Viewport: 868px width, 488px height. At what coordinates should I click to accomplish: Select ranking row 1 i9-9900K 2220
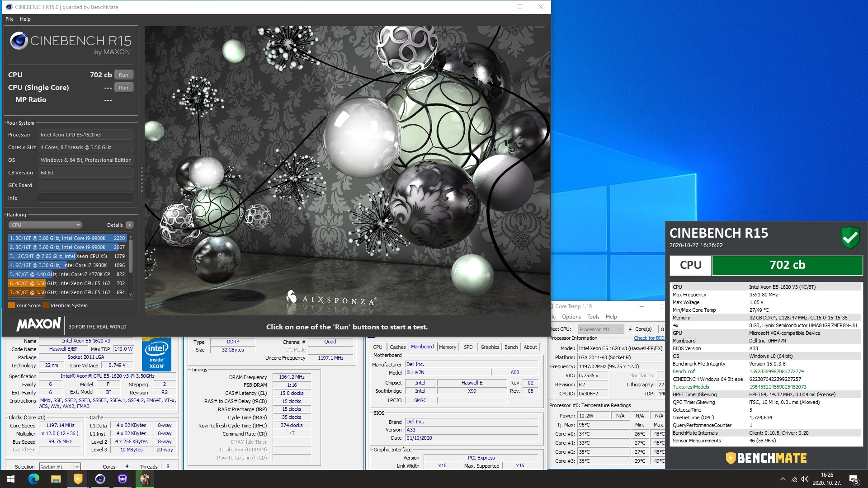pyautogui.click(x=68, y=238)
